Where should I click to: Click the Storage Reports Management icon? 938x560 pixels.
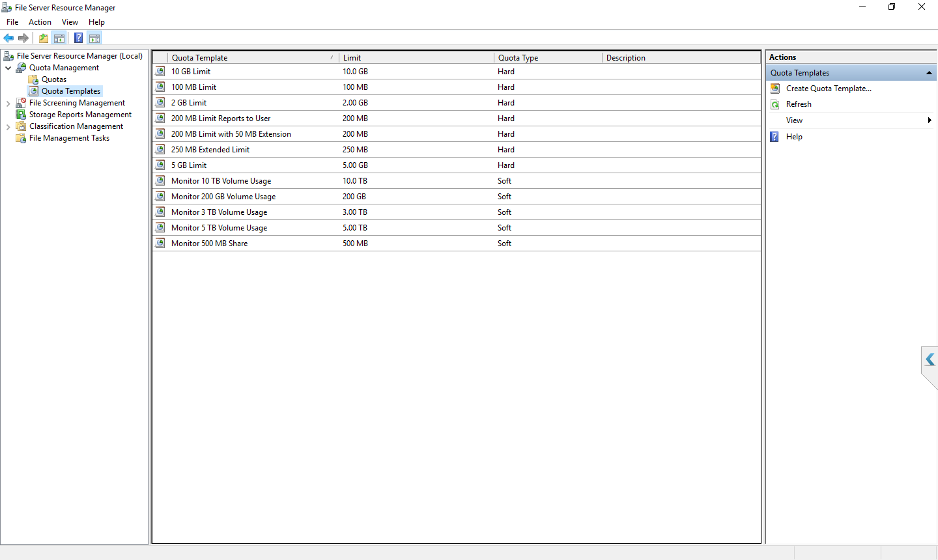tap(21, 115)
